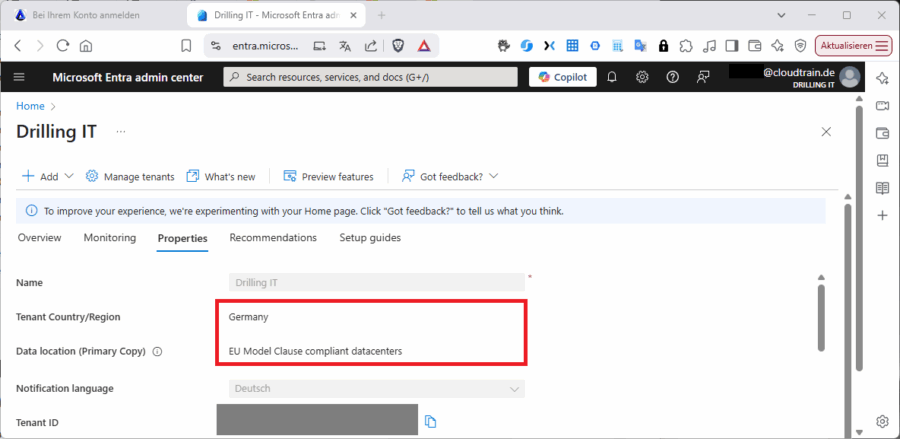This screenshot has width=900, height=439.
Task: Click Manage tenants
Action: coord(130,176)
